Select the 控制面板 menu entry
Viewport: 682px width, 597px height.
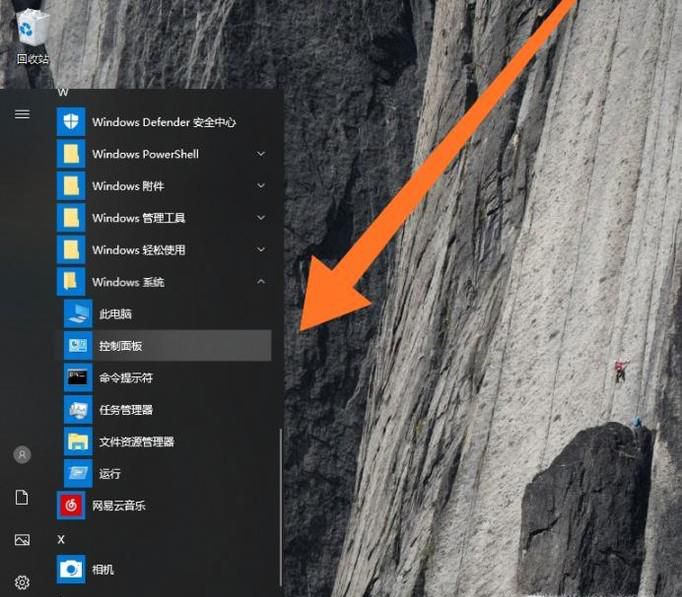pyautogui.click(x=164, y=346)
